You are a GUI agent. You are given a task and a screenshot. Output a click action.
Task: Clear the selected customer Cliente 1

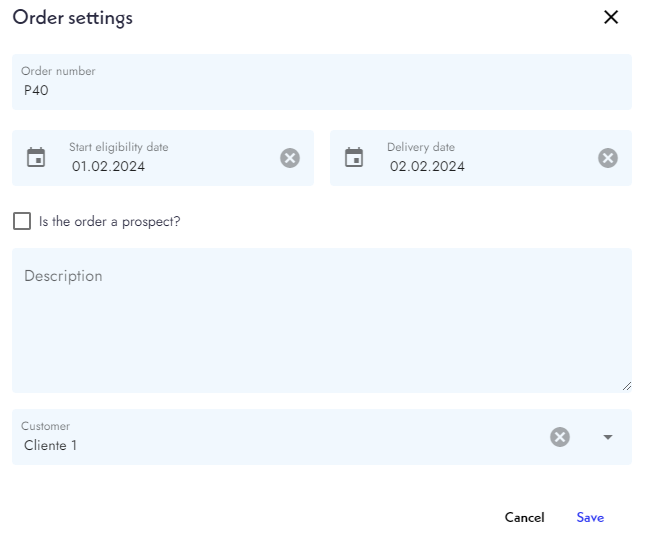[561, 437]
